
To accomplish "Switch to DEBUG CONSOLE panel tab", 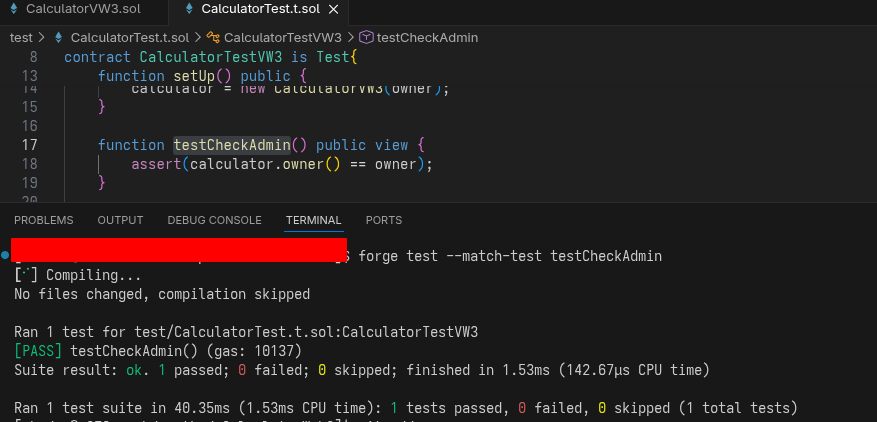I will [x=214, y=221].
